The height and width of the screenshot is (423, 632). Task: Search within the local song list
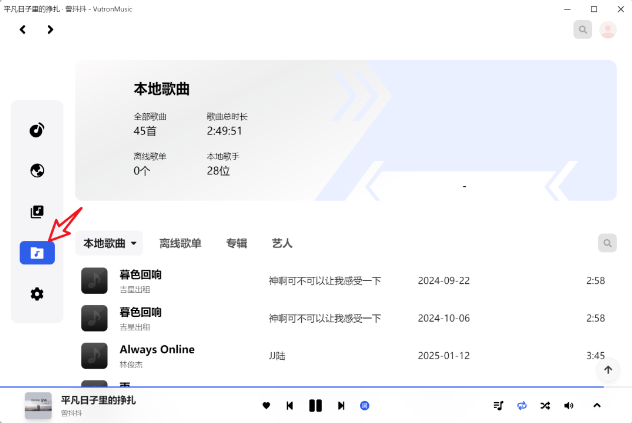607,243
